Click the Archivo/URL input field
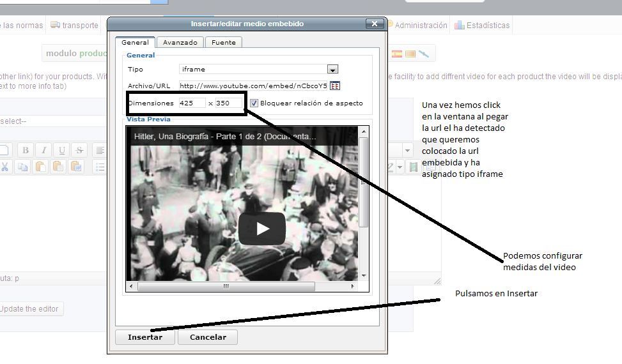This screenshot has height=364, width=622. tap(253, 86)
